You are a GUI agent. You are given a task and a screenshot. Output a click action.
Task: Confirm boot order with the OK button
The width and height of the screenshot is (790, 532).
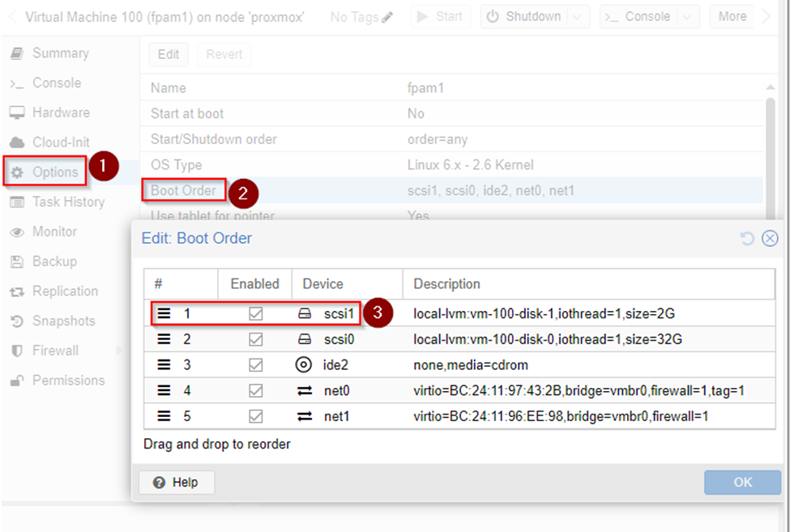point(741,482)
